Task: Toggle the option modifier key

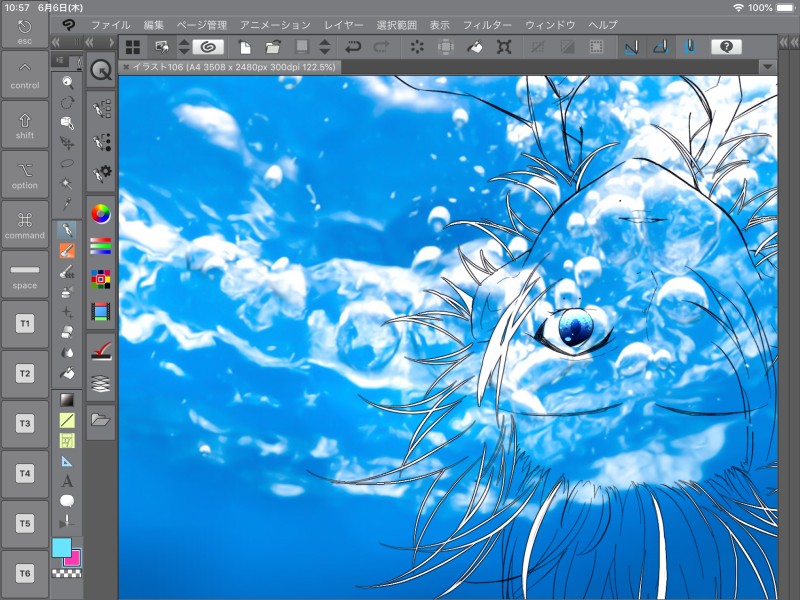Action: click(x=24, y=174)
